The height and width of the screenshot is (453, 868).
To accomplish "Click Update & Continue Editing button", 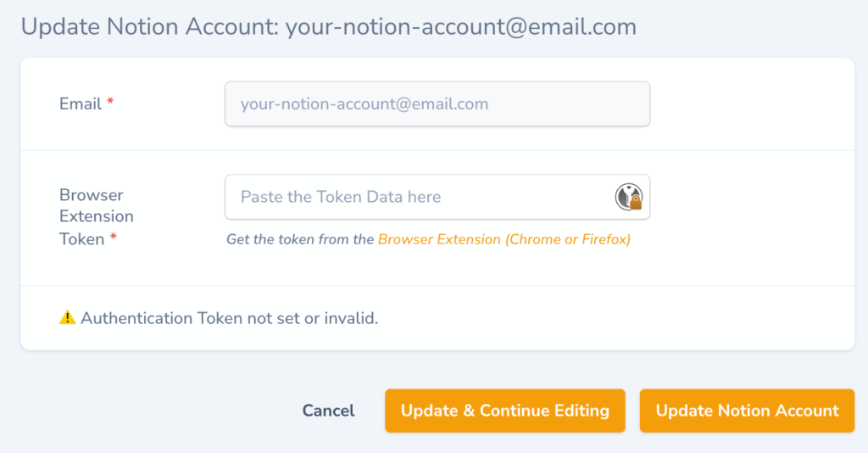I will pos(505,411).
